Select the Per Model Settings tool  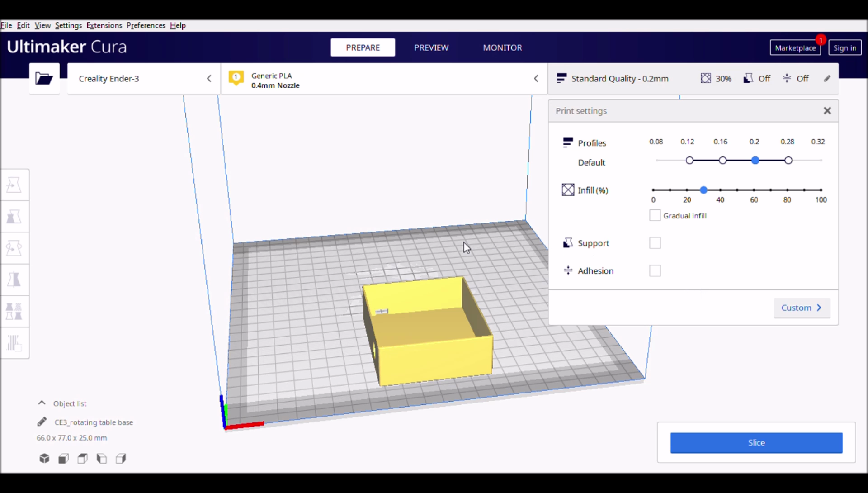14,312
